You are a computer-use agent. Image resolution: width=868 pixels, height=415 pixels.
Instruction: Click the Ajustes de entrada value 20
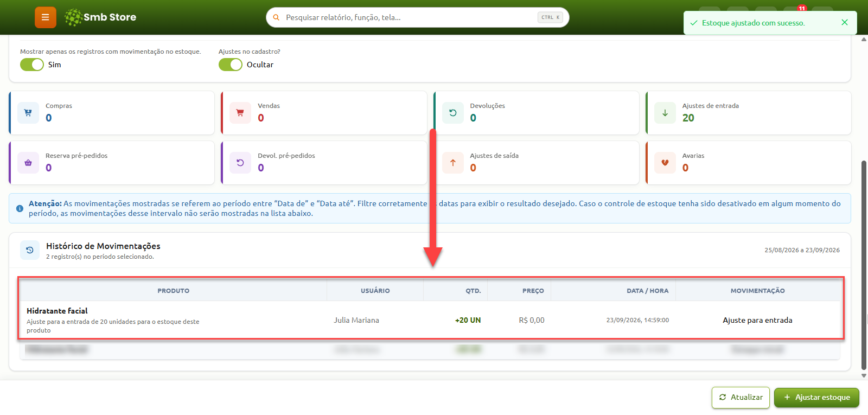pyautogui.click(x=688, y=118)
